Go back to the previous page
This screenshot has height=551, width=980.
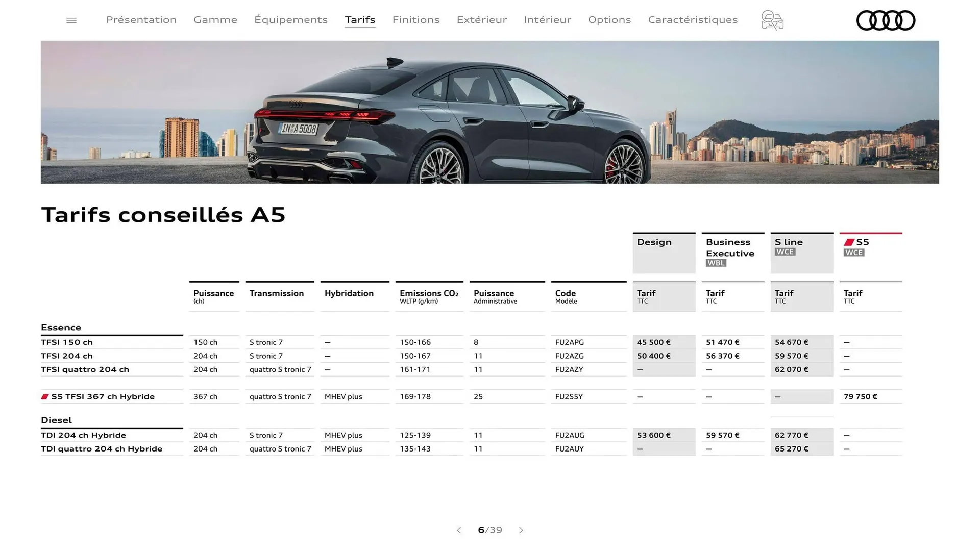pyautogui.click(x=459, y=530)
